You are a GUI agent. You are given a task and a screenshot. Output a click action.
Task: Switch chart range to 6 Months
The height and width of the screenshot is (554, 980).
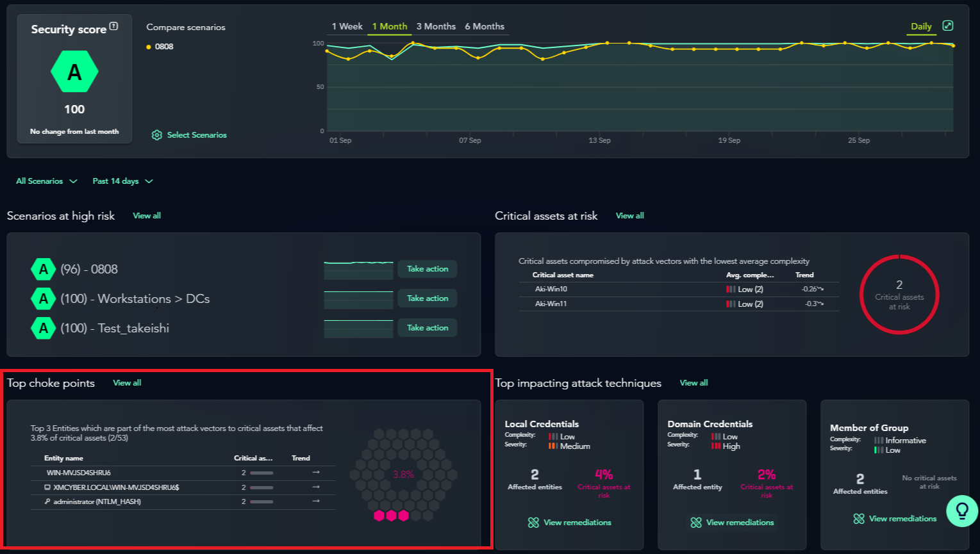point(485,26)
